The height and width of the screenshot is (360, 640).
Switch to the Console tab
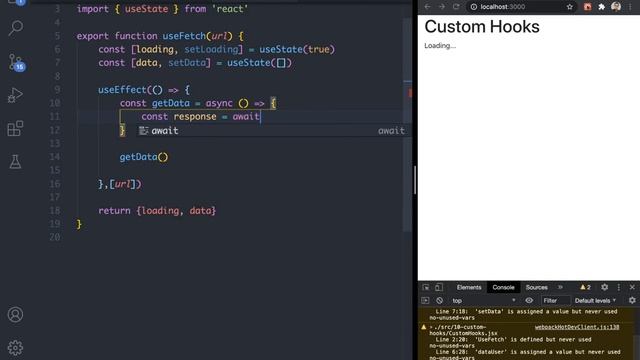(x=503, y=287)
